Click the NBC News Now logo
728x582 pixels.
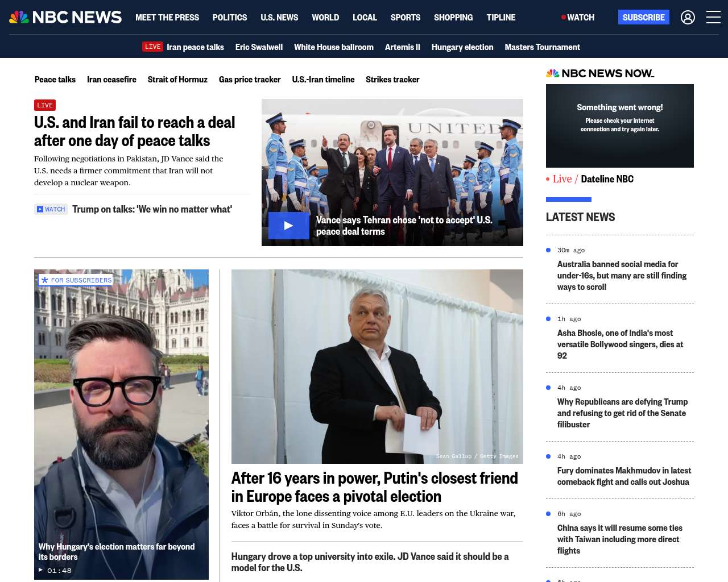[x=600, y=73]
